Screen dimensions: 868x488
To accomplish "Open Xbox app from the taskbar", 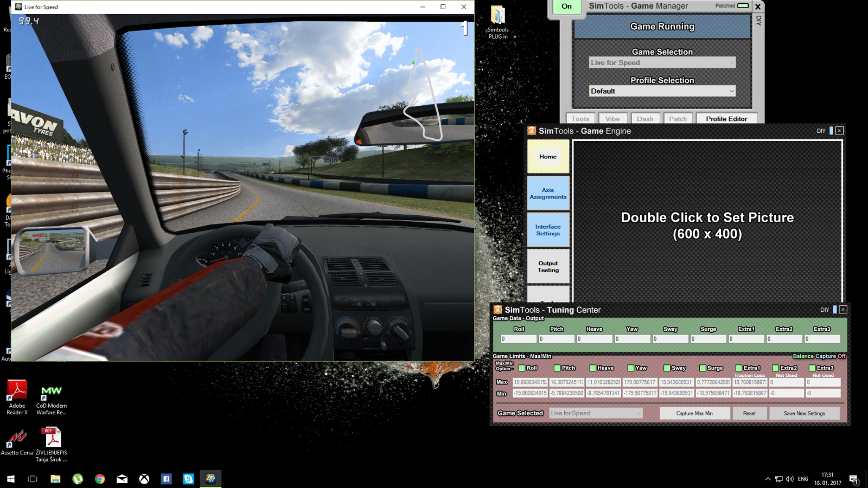I will coord(144,479).
